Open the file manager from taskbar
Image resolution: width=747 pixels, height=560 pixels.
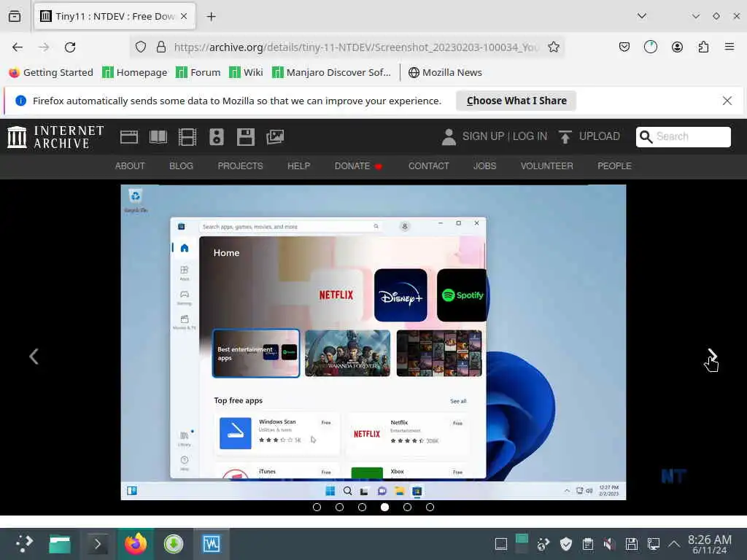pos(60,544)
